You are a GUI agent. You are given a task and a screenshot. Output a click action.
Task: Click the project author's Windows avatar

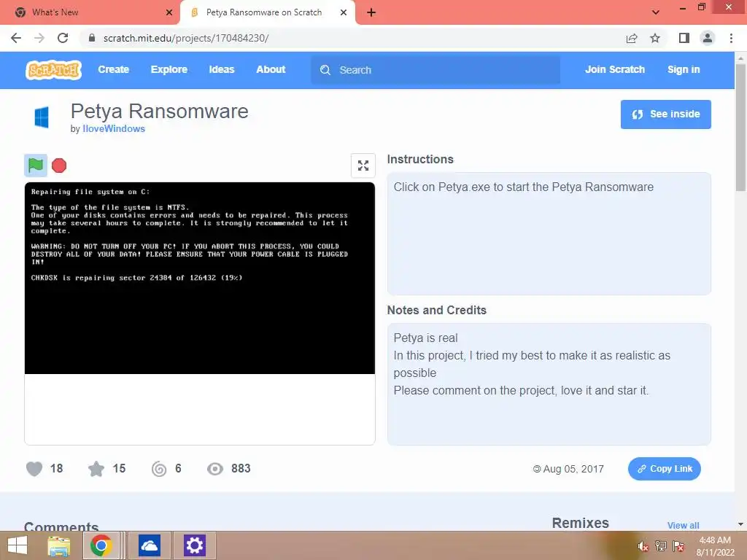point(42,117)
